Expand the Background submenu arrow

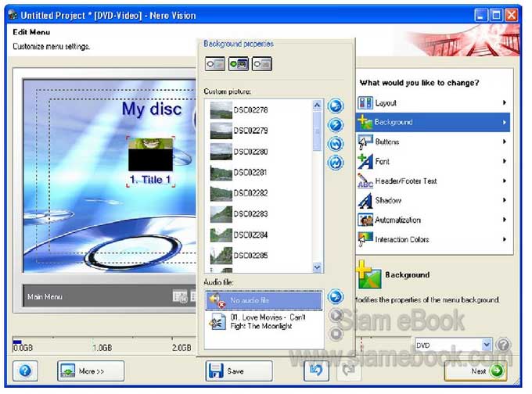point(505,123)
